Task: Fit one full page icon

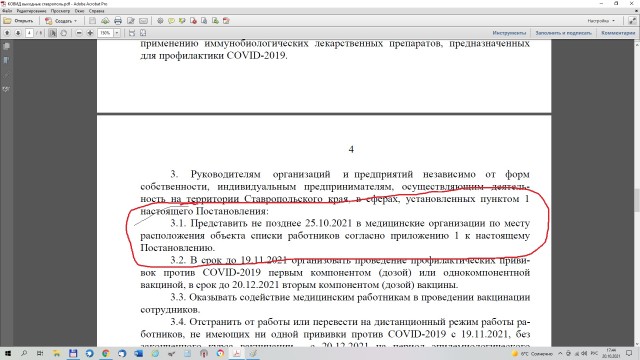Action: [143, 33]
